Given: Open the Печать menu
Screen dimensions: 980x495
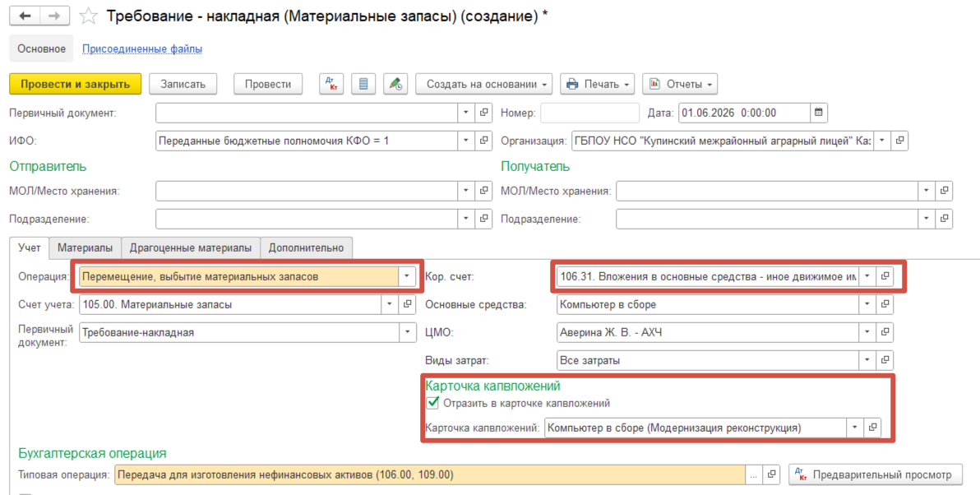Looking at the screenshot, I should (x=597, y=84).
